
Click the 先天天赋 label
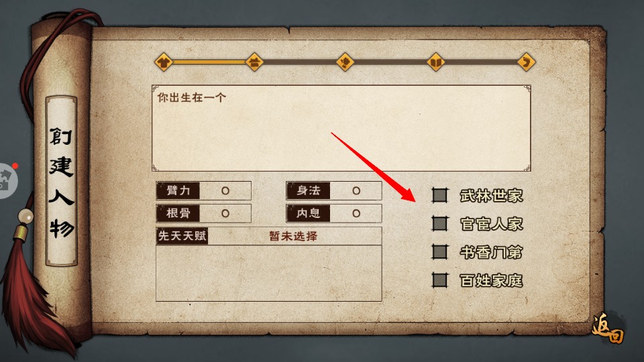pyautogui.click(x=182, y=236)
